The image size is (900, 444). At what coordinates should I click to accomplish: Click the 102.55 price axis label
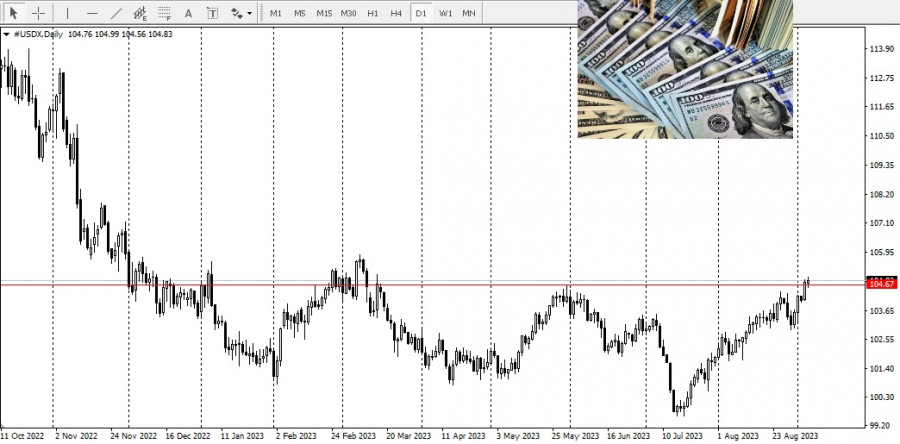click(x=882, y=339)
